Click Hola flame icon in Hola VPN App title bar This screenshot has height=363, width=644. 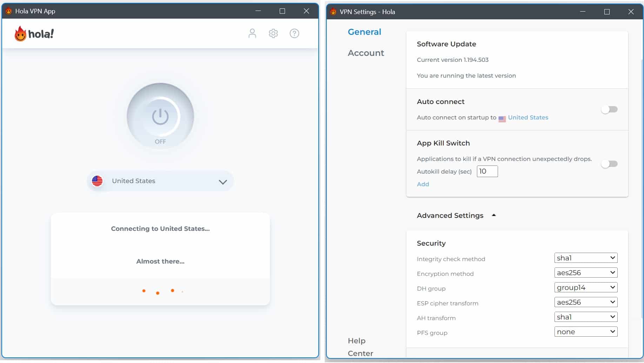8,11
